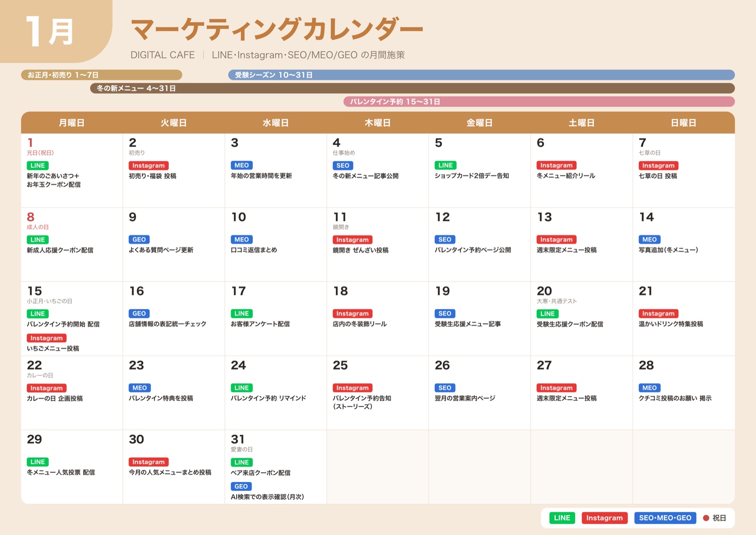This screenshot has height=535, width=756.
Task: Click 受験生応援メニュー記事 on day 19
Action: click(x=468, y=324)
